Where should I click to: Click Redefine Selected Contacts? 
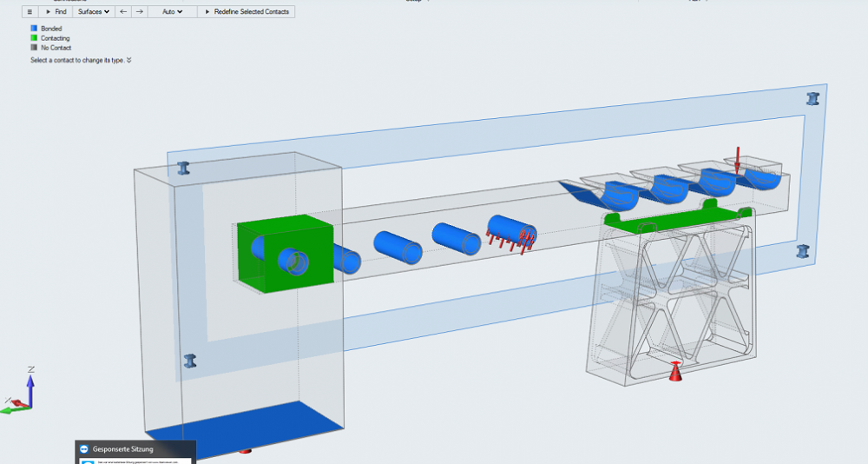(247, 11)
